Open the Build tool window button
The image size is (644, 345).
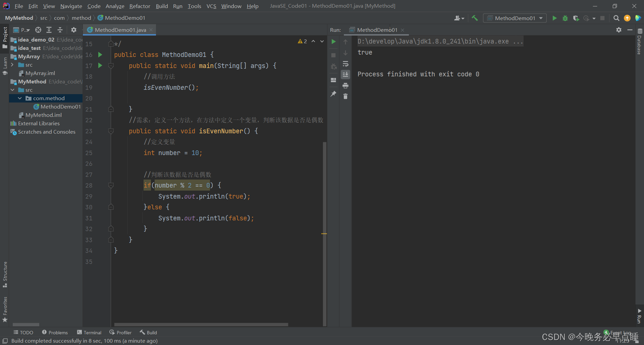coord(149,332)
